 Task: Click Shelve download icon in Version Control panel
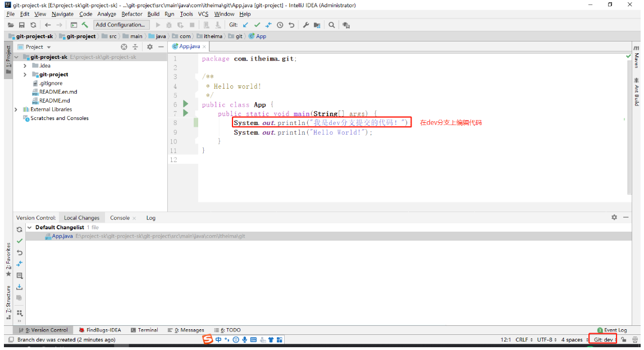pos(19,287)
